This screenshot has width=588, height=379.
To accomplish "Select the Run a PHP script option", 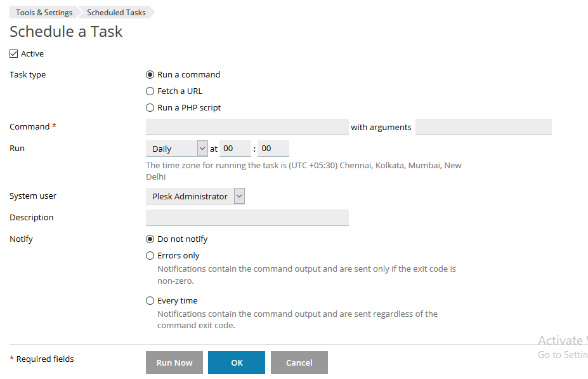I will (x=150, y=107).
